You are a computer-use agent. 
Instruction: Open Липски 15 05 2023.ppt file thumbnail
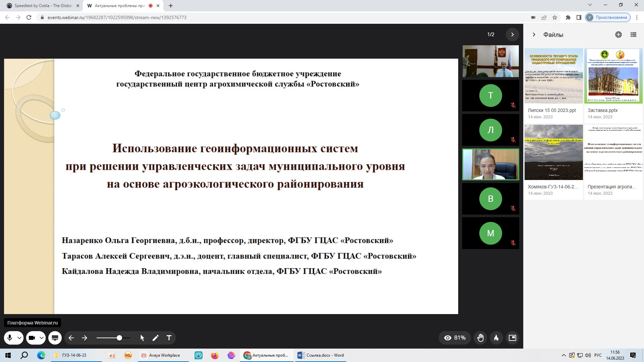(554, 76)
